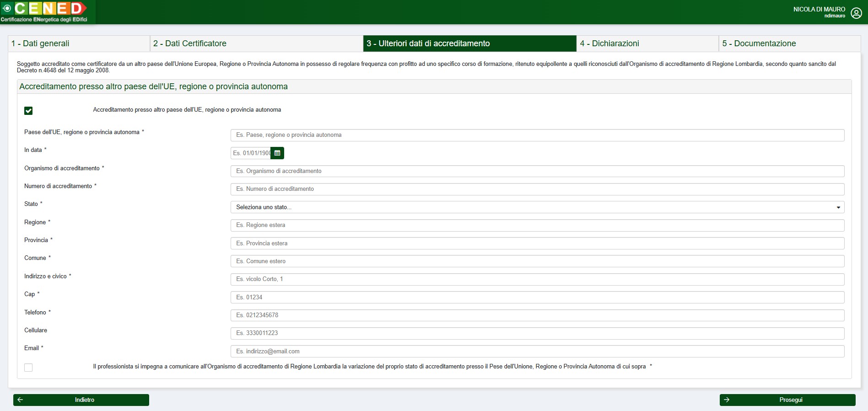
Task: Open the Stato 'Seleziona uno stato' dropdown
Action: pyautogui.click(x=537, y=207)
